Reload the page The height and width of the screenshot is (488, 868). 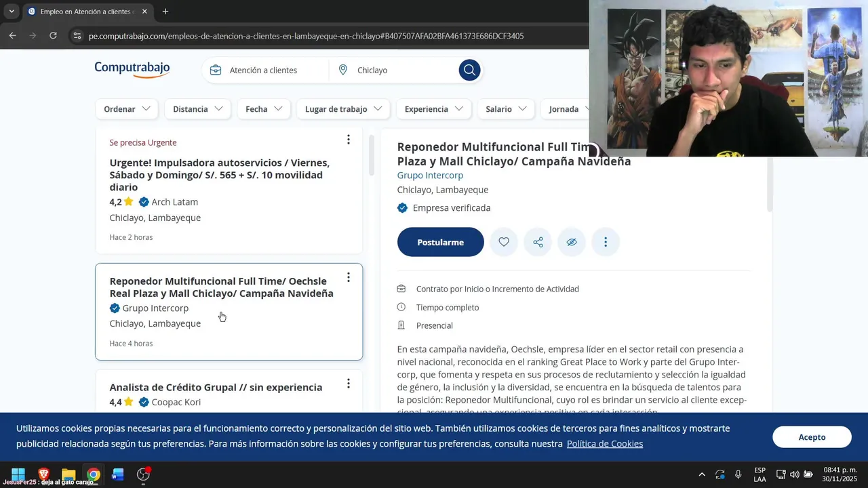click(53, 35)
